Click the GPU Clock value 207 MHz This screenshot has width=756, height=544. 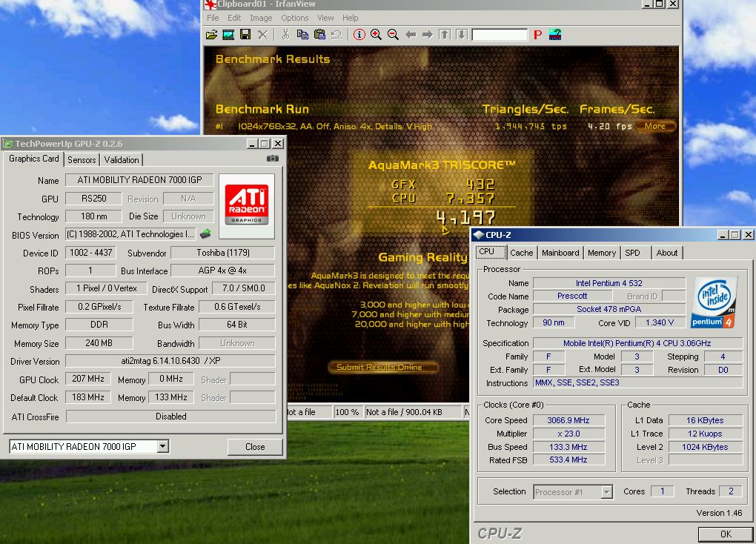[x=87, y=379]
